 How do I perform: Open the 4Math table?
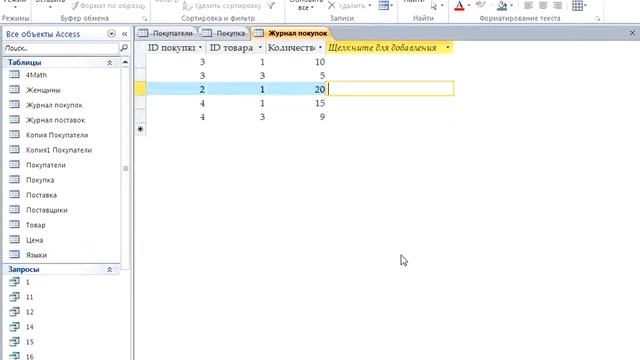36,75
